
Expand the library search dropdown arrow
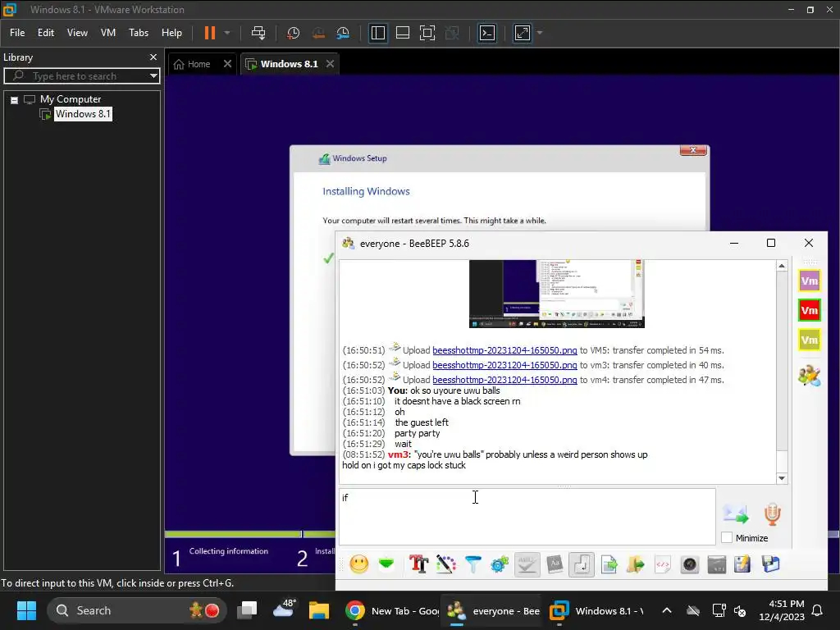coord(153,76)
